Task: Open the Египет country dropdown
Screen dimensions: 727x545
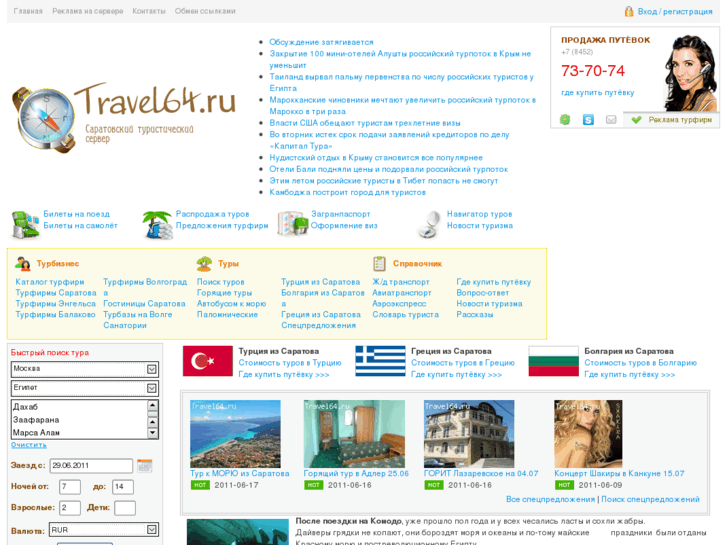Action: coord(85,388)
